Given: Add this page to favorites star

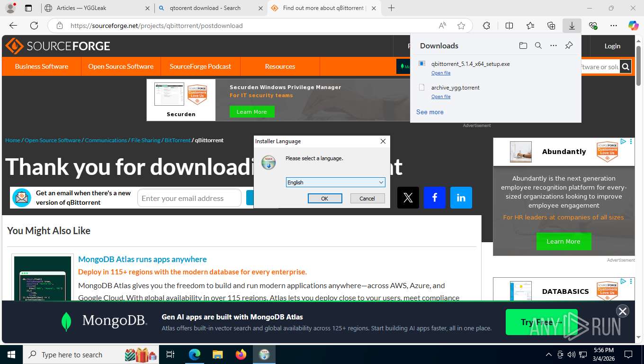Looking at the screenshot, I should [461, 26].
